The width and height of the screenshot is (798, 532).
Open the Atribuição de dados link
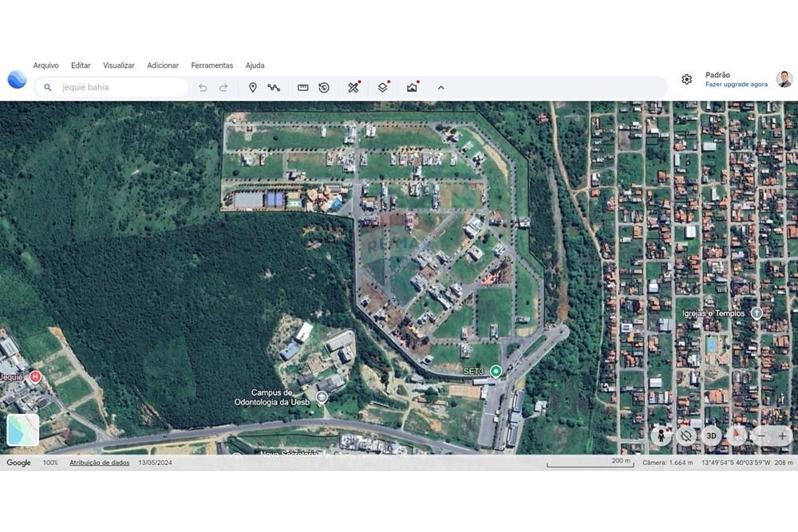click(x=99, y=463)
